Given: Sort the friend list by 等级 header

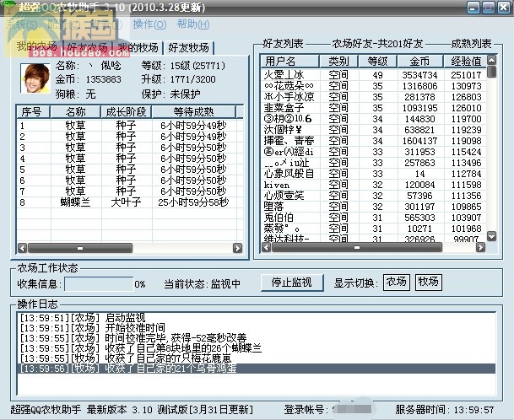Looking at the screenshot, I should coord(377,61).
